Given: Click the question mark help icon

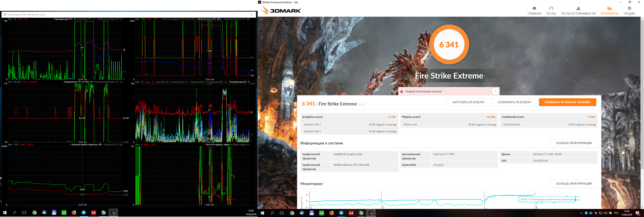Looking at the screenshot, I should click(495, 91).
